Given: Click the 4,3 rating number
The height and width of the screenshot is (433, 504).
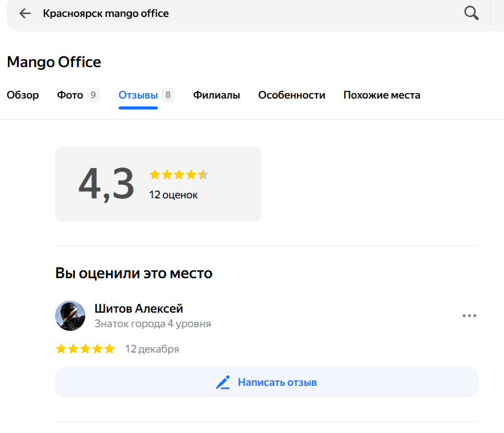Looking at the screenshot, I should click(x=106, y=184).
